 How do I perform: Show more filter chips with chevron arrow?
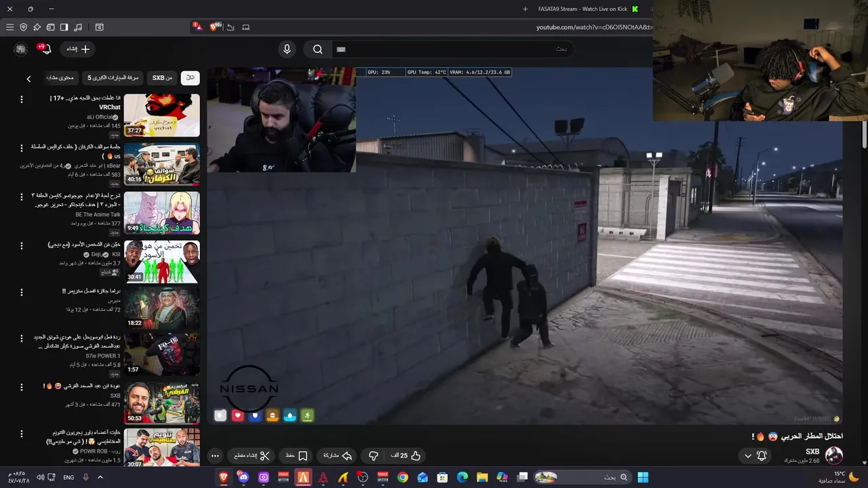click(x=28, y=79)
